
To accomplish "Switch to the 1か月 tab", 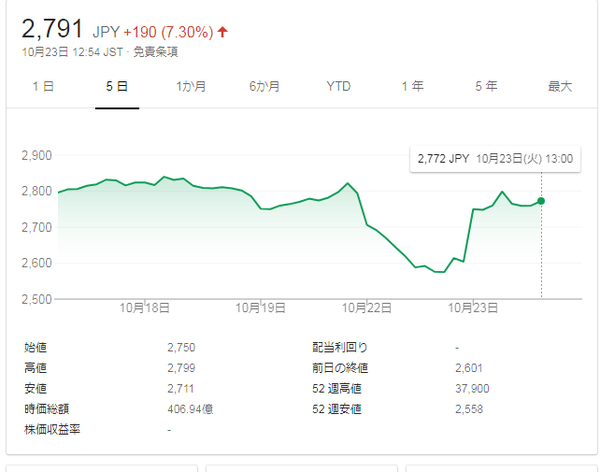I will coord(191,86).
